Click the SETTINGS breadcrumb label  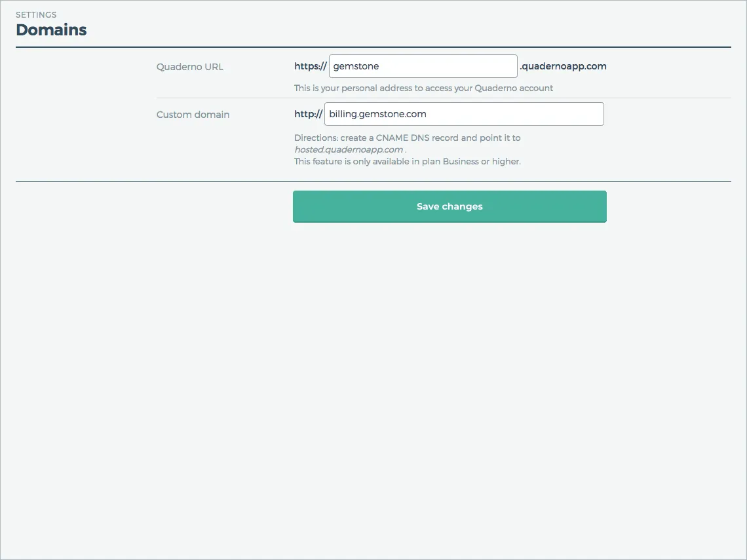(36, 14)
